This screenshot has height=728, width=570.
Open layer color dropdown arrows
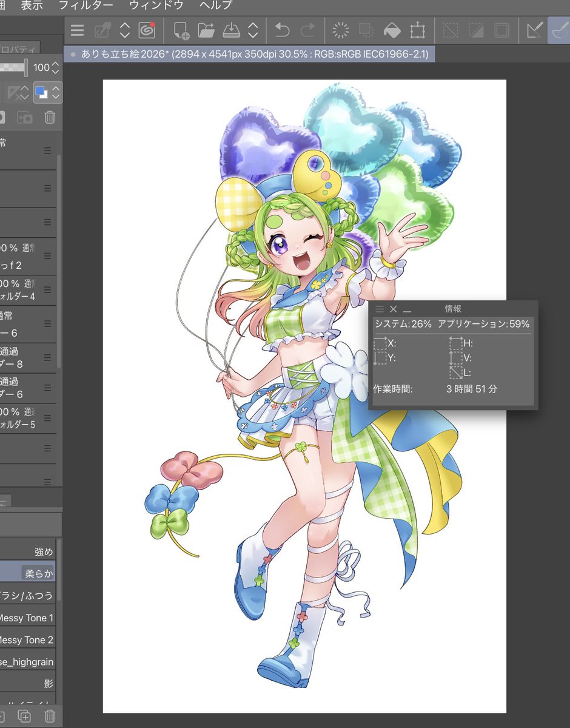click(x=56, y=93)
